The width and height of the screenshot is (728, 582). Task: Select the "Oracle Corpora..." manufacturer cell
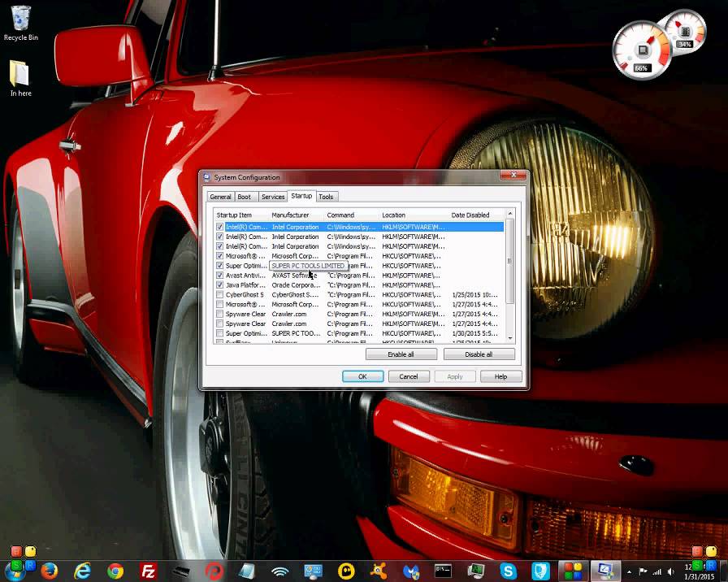[x=296, y=284]
